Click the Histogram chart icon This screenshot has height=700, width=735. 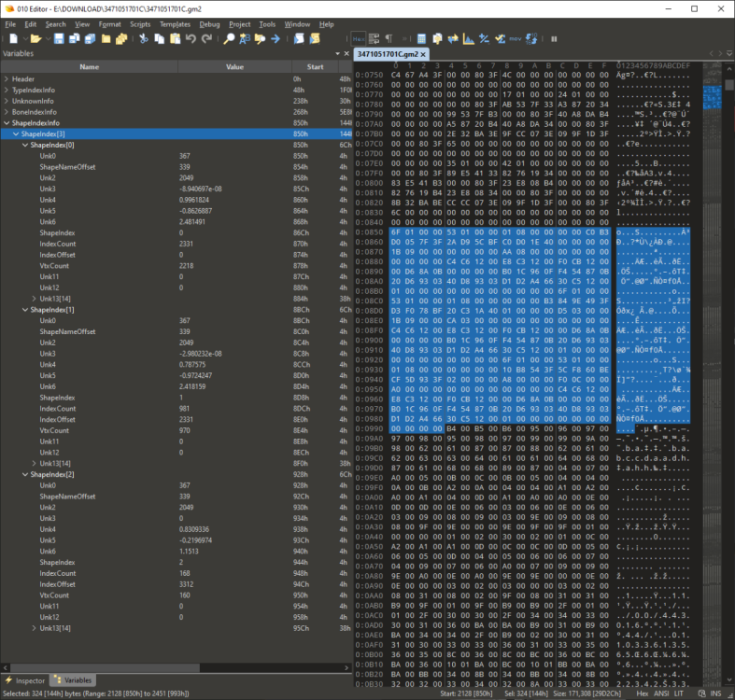468,39
